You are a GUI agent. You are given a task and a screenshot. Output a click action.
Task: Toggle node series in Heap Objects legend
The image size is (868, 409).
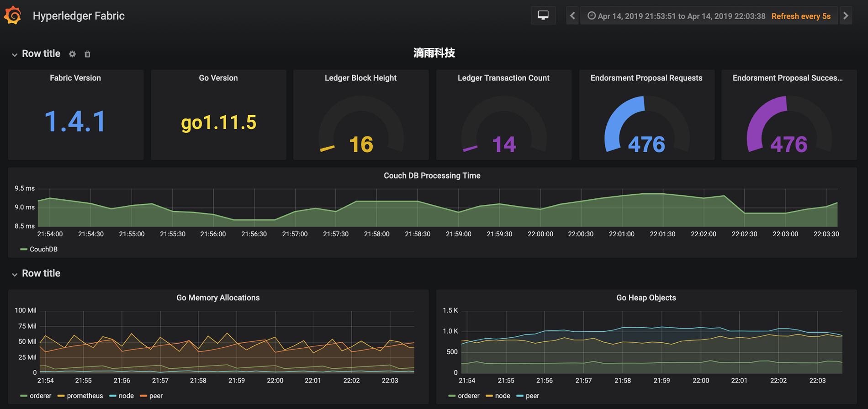(503, 396)
